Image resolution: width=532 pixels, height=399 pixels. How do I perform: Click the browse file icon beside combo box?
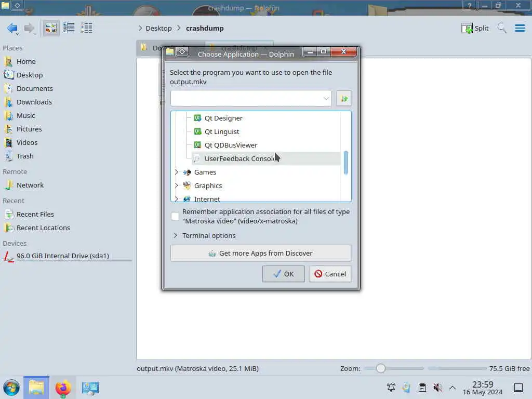344,98
